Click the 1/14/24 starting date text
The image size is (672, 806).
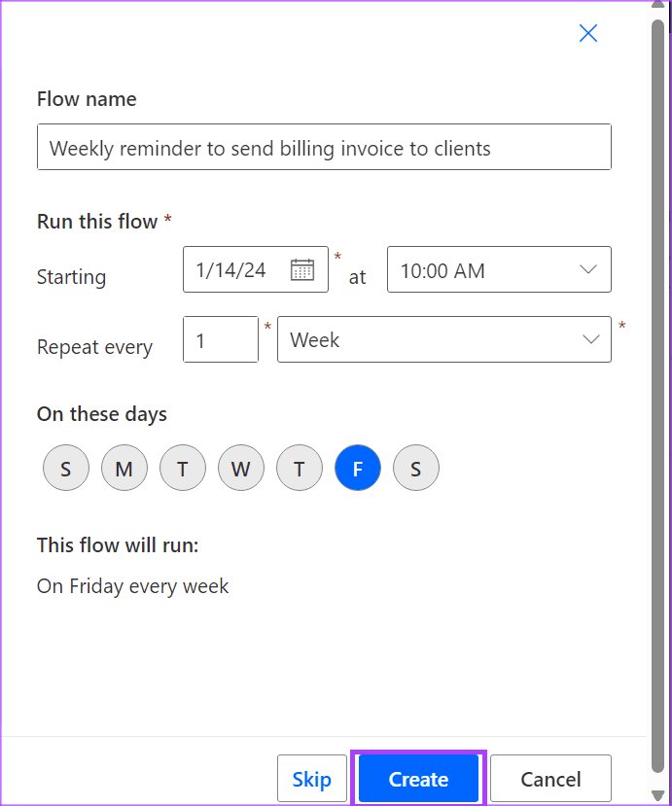coord(231,270)
